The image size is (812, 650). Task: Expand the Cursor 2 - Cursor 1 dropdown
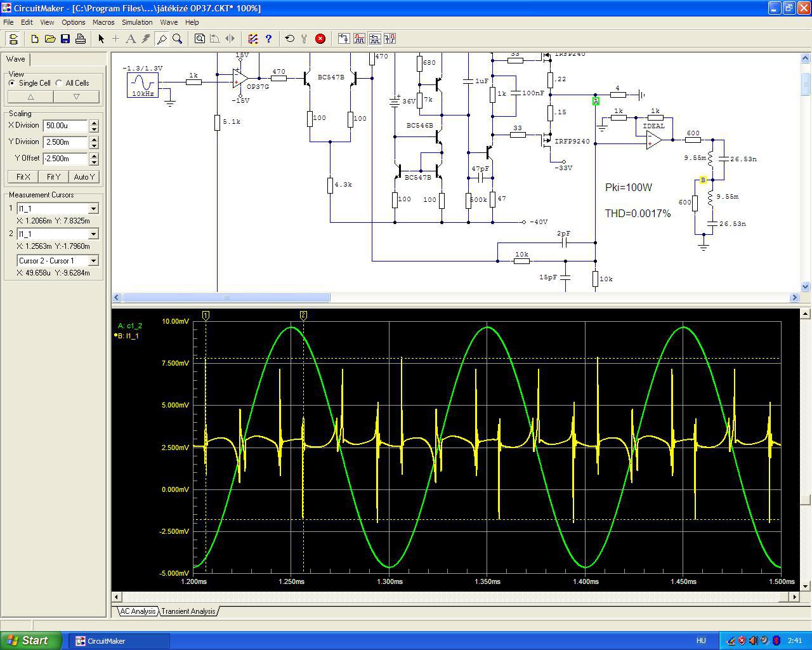pyautogui.click(x=93, y=261)
